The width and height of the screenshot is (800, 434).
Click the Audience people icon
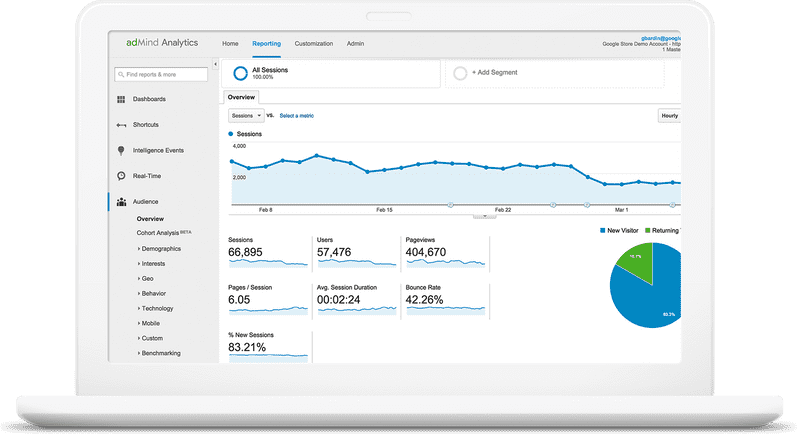point(121,202)
